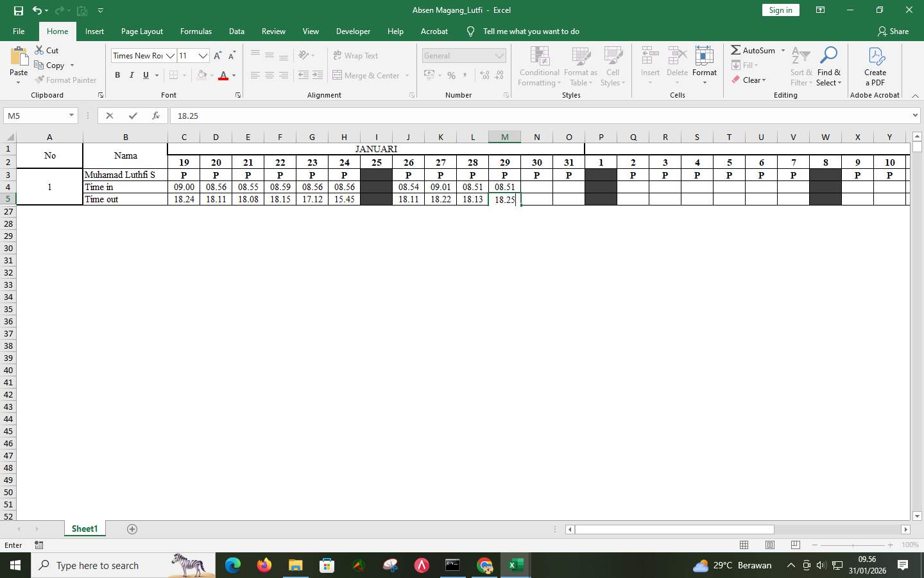Screen dimensions: 924x578
Task: Toggle italic formatting
Action: click(132, 75)
